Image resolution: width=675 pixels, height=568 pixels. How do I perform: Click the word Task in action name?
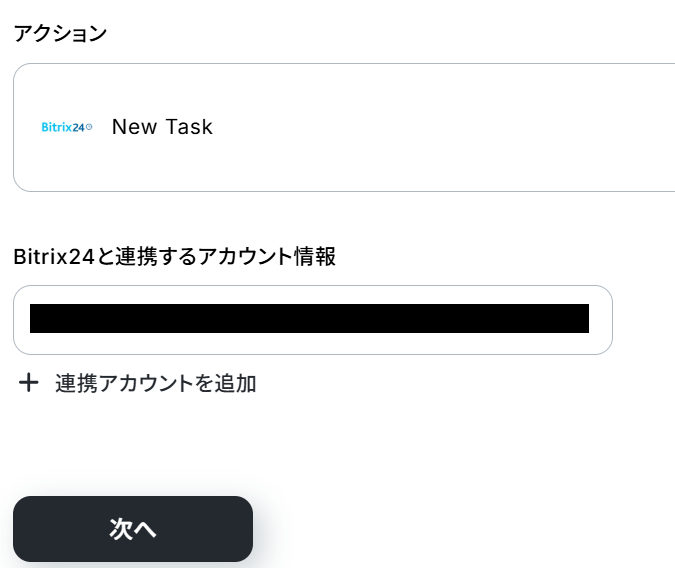pyautogui.click(x=189, y=127)
